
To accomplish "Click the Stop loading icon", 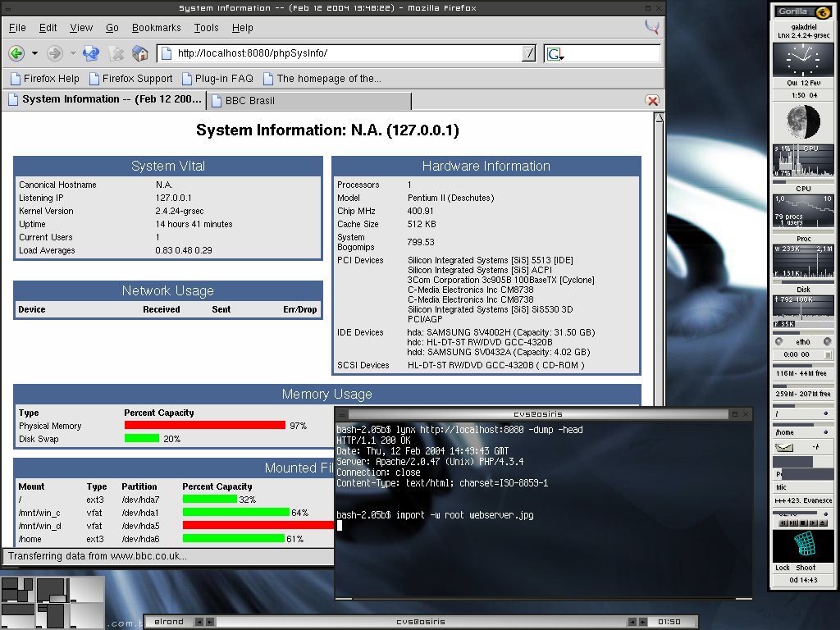I will (x=116, y=53).
